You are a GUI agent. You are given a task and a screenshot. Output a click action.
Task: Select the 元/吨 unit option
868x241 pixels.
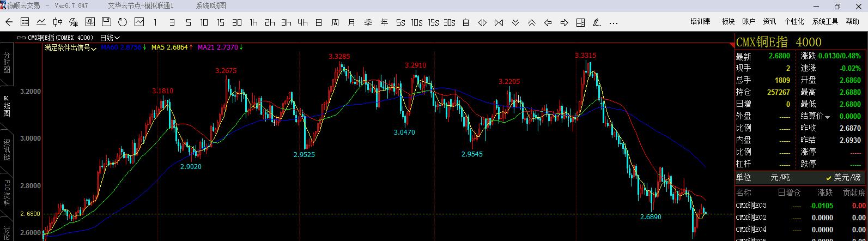(780, 178)
